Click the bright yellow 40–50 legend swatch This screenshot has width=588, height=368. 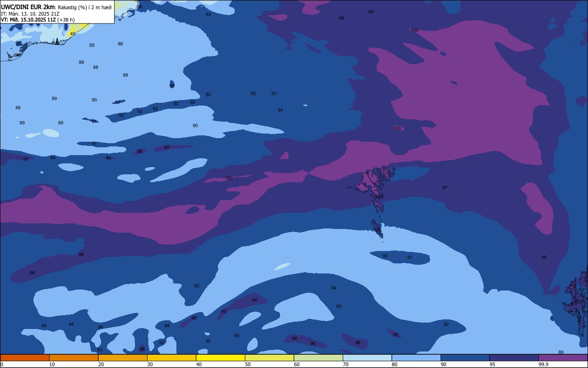pos(220,357)
